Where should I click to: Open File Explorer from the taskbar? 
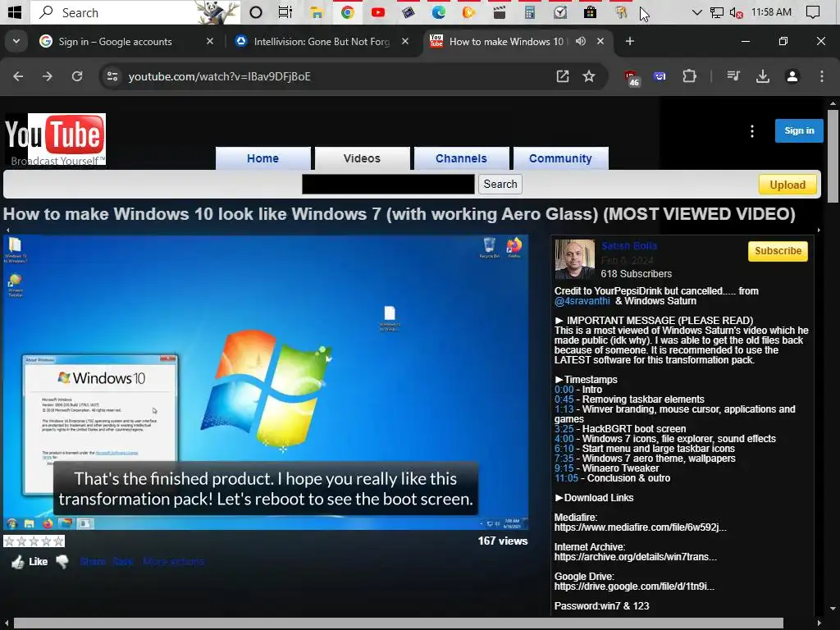pos(317,11)
